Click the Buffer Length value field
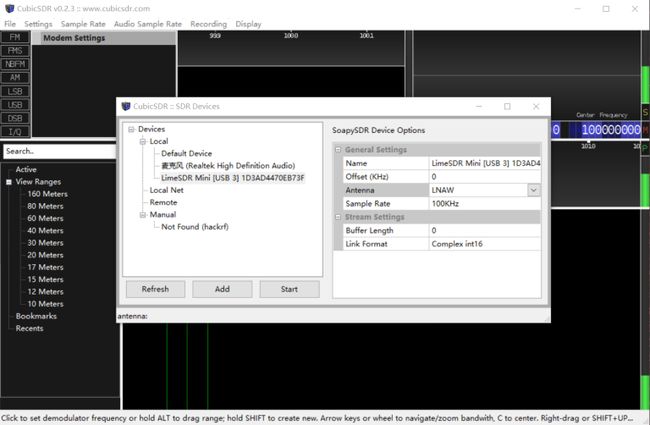This screenshot has width=650, height=425. click(485, 230)
